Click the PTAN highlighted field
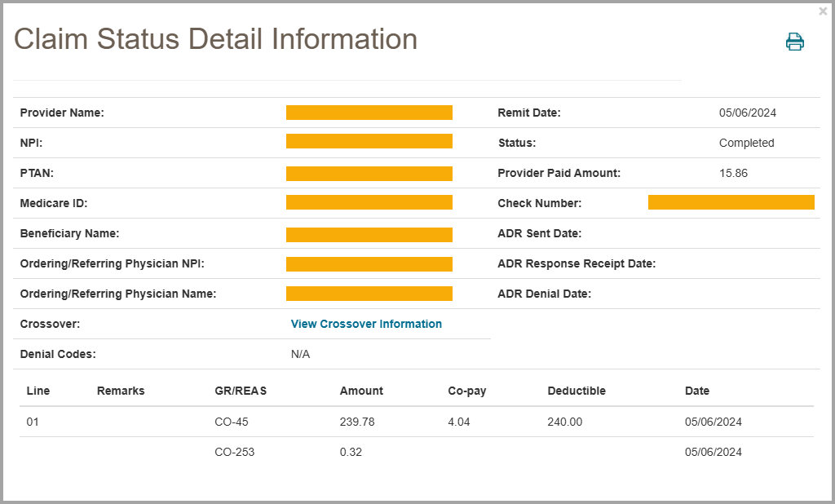 (369, 173)
